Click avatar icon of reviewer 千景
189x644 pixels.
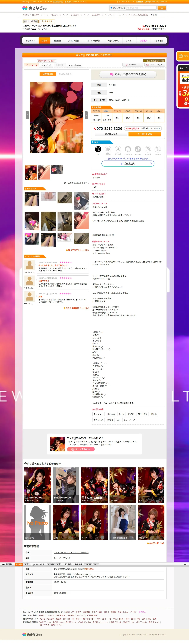pos(29,281)
